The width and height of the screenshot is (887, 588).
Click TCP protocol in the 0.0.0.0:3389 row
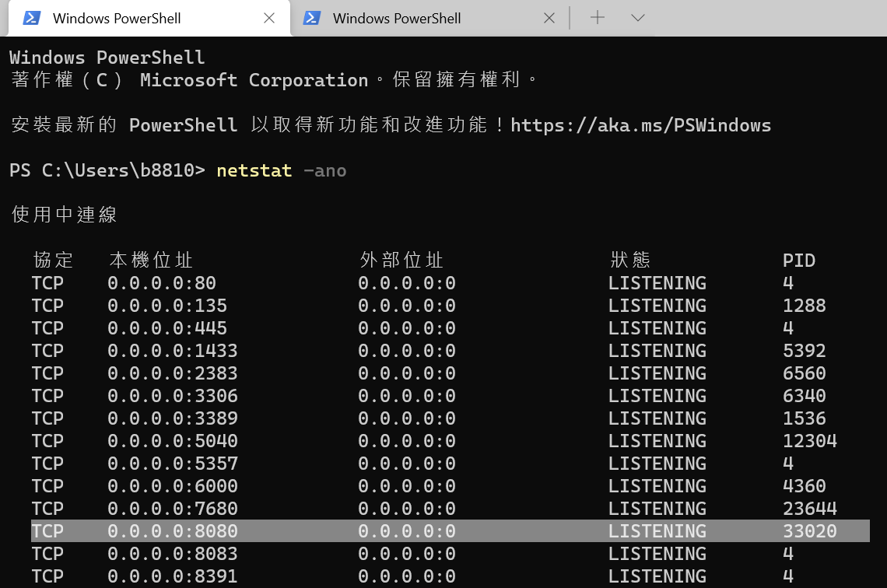47,418
